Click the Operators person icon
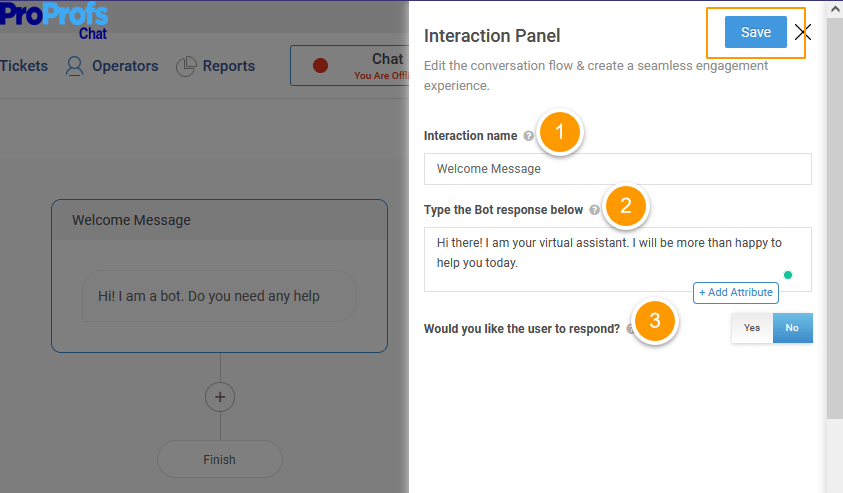 point(75,66)
